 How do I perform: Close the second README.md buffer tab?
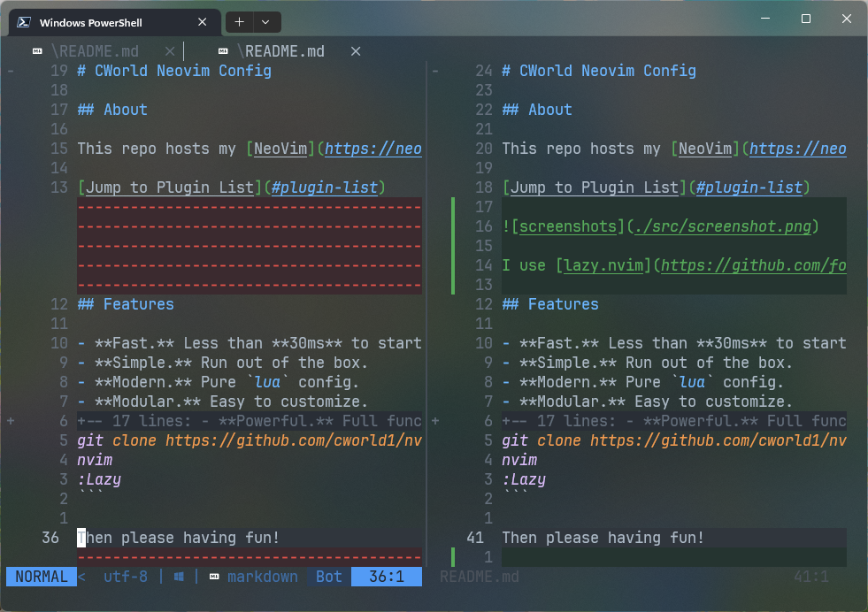(356, 51)
